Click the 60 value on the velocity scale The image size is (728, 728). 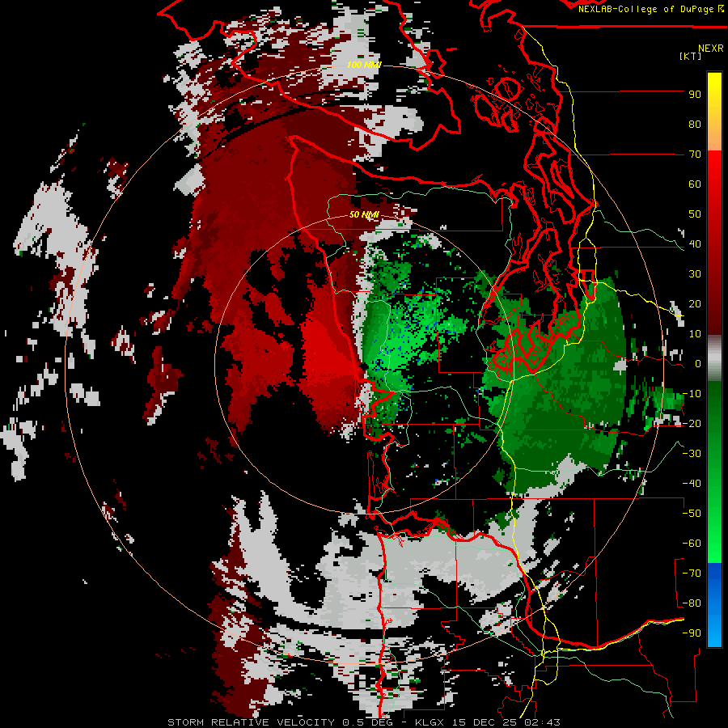click(695, 184)
